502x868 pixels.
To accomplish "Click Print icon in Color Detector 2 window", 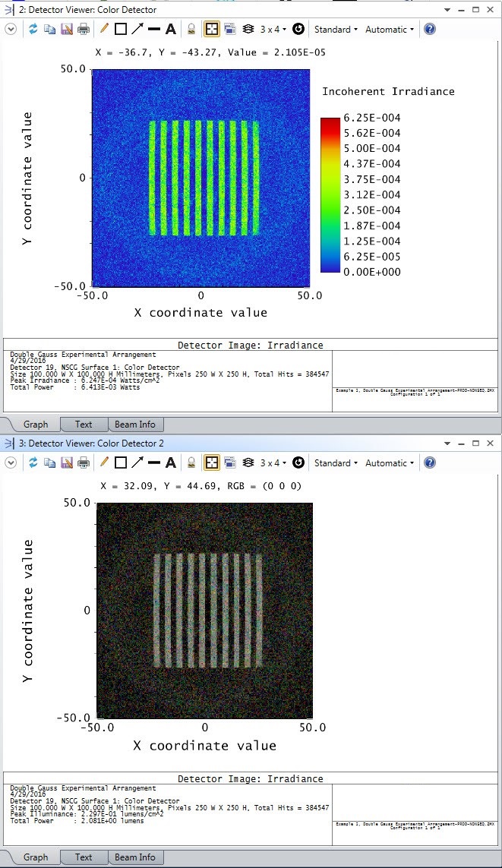I will pos(84,462).
